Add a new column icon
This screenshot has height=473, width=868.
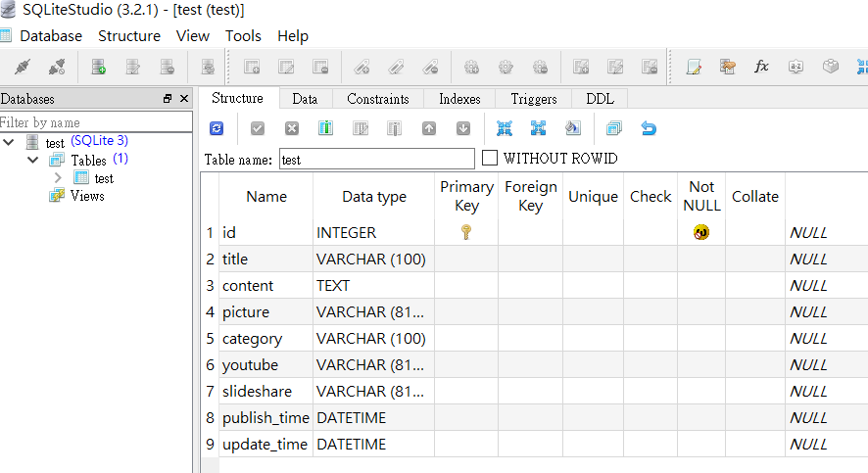click(x=325, y=128)
